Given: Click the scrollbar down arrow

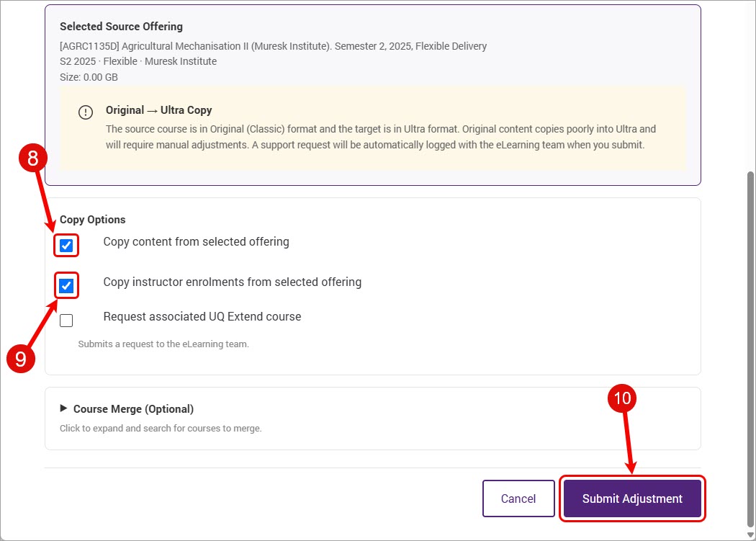Looking at the screenshot, I should click(750, 535).
